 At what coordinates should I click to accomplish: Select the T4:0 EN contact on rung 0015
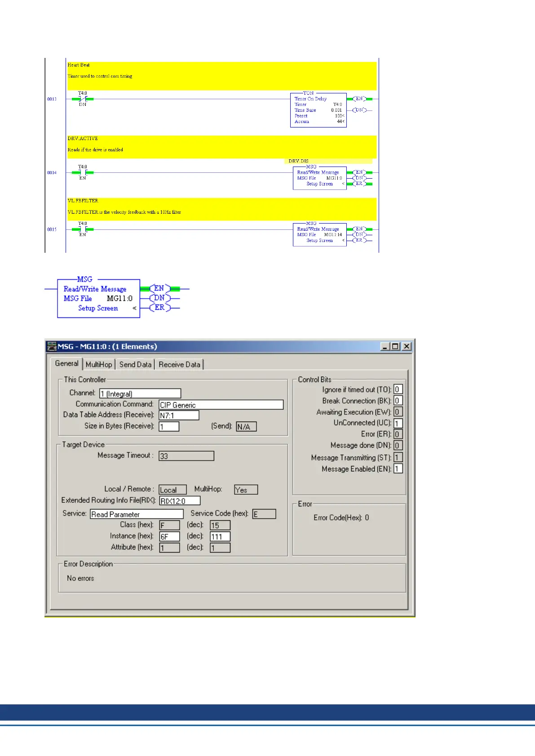click(x=83, y=229)
